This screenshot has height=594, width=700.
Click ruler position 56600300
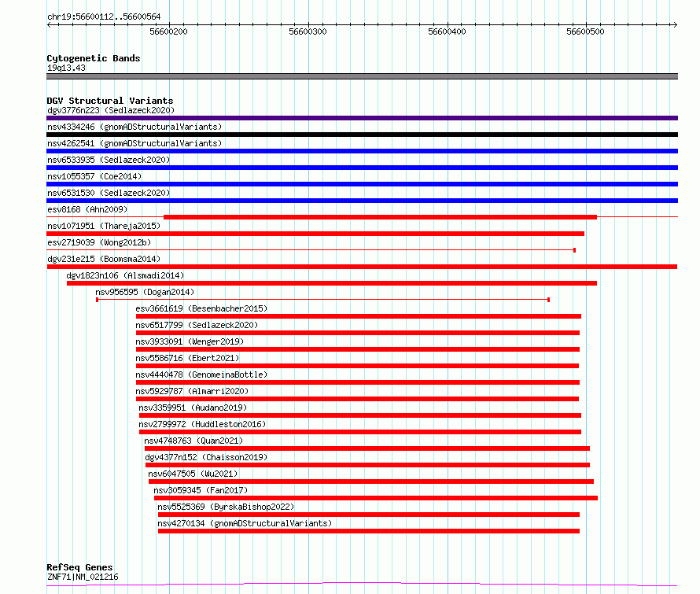[308, 31]
